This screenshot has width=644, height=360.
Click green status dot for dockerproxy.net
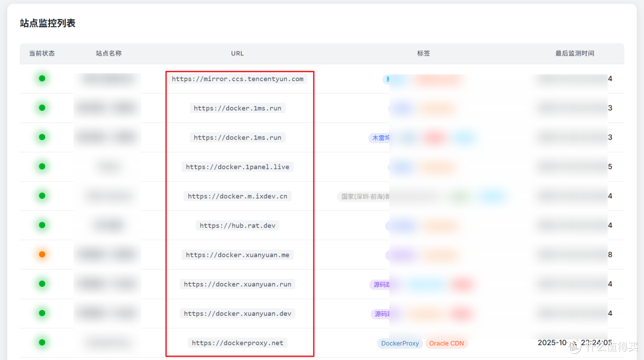tap(42, 342)
